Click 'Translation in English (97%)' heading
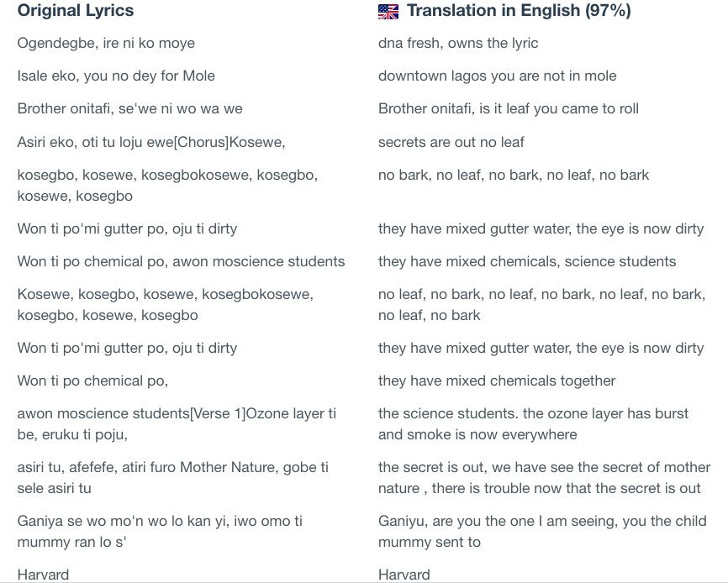 click(x=519, y=10)
